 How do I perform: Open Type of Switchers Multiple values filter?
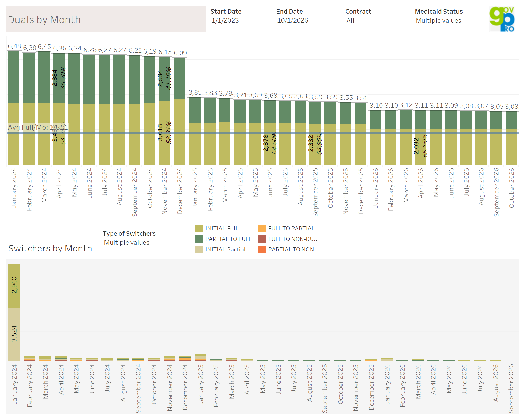tap(127, 243)
